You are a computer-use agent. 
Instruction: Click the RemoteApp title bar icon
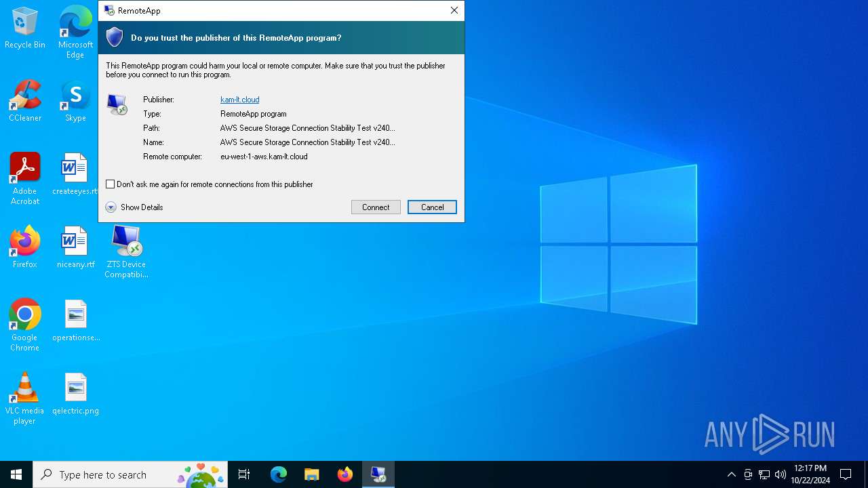108,10
